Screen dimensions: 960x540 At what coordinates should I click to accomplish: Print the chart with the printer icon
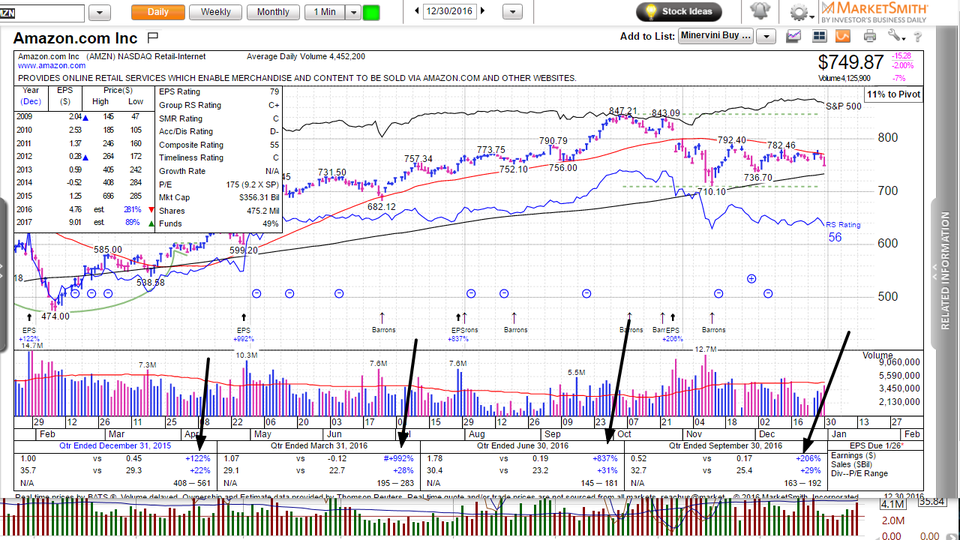(869, 37)
